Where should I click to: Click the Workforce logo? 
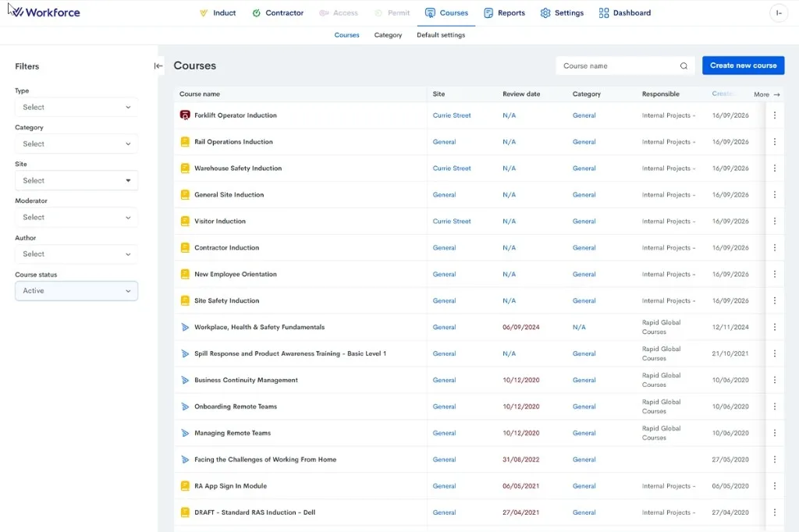click(x=46, y=12)
